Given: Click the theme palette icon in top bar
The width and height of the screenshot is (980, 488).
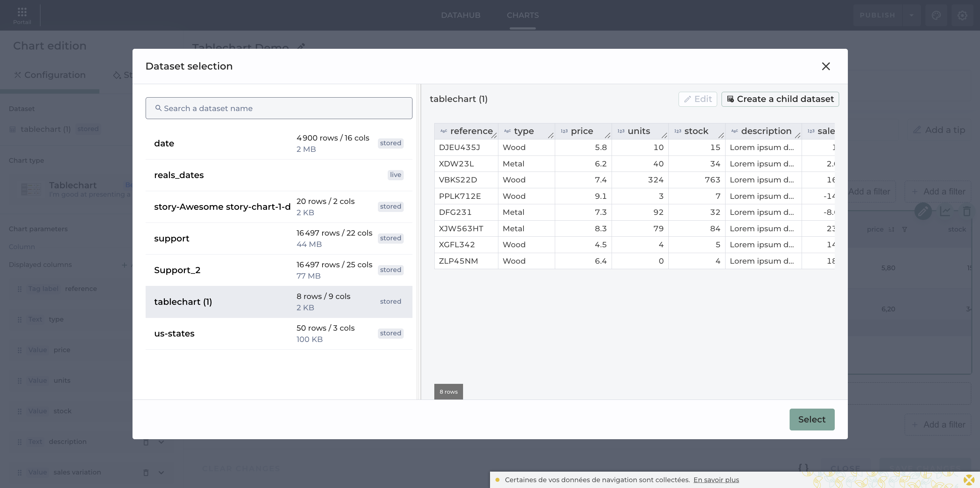Looking at the screenshot, I should [936, 15].
